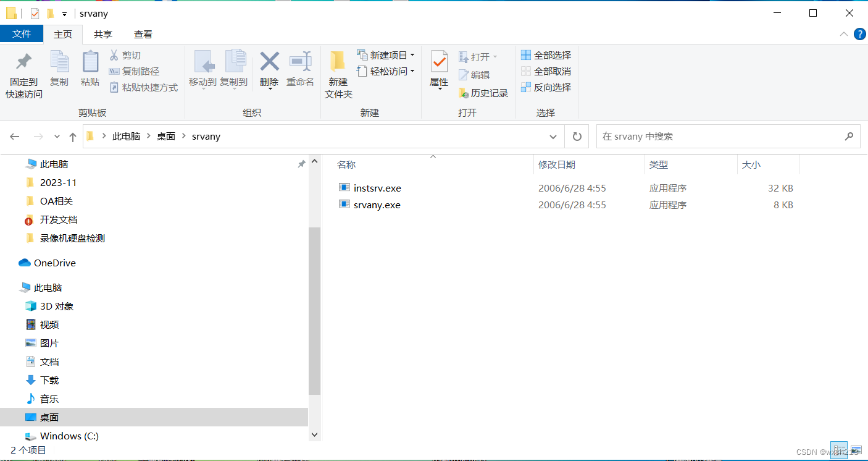
Task: Open the address bar history dropdown
Action: point(553,137)
